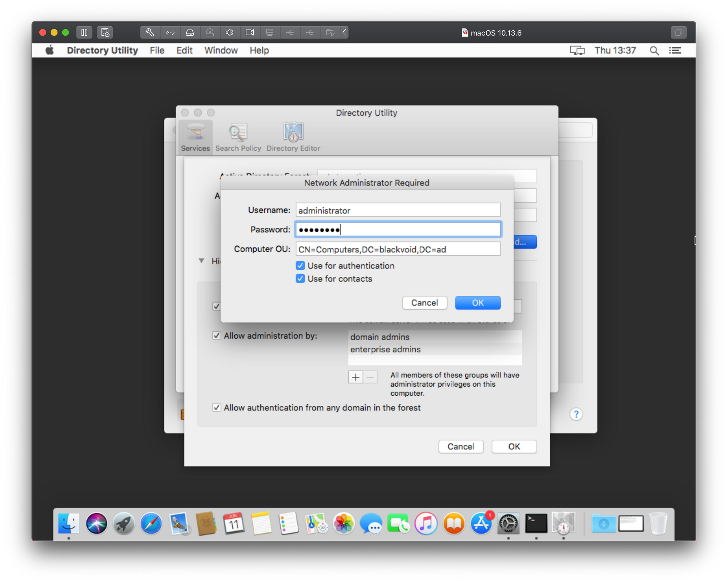Collapse the advanced options disclosure triangle
Screen dimensions: 728x583
tap(201, 261)
